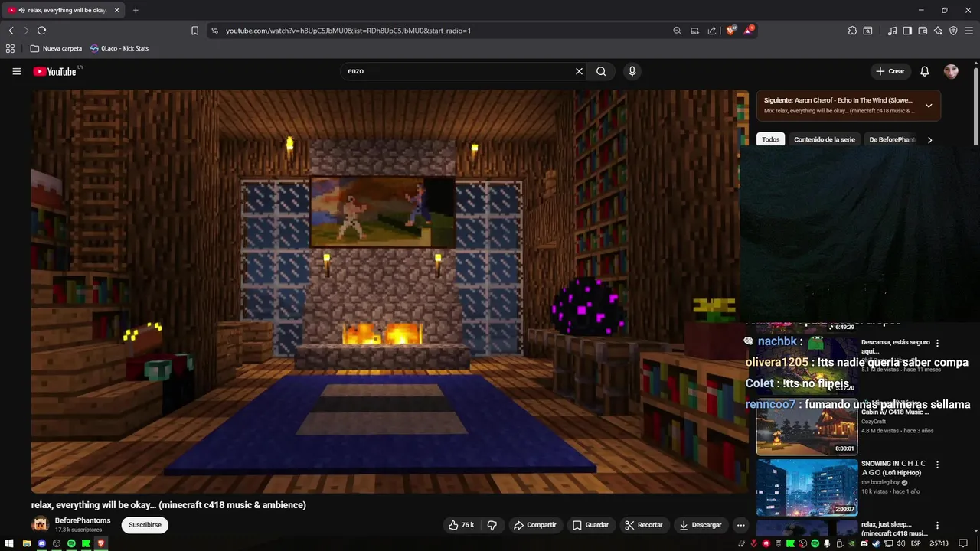
Task: Clear the search box with the X
Action: click(579, 71)
